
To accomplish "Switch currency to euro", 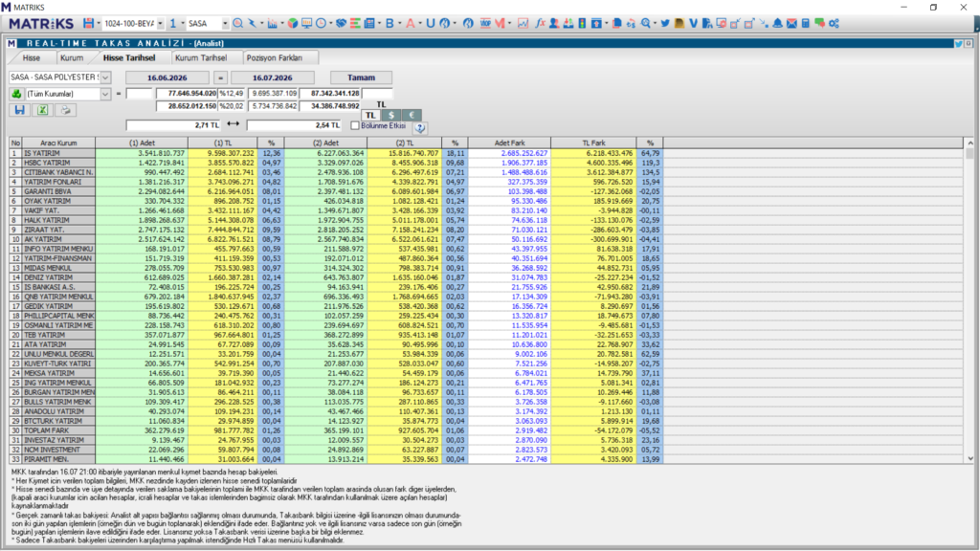I will [412, 115].
